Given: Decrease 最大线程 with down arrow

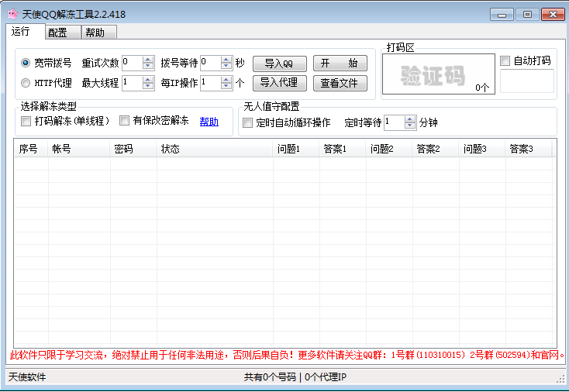Looking at the screenshot, I should [x=148, y=86].
